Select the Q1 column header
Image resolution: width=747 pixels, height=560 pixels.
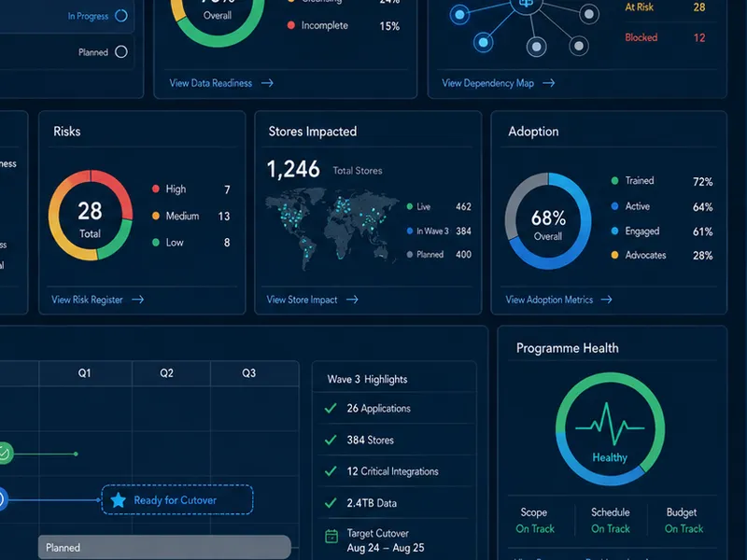(85, 373)
